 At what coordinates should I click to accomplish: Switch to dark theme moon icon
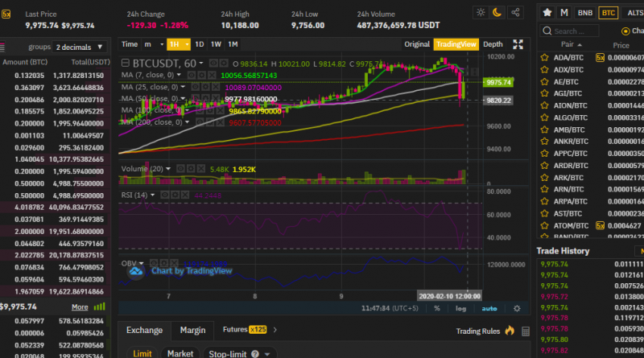(x=497, y=12)
